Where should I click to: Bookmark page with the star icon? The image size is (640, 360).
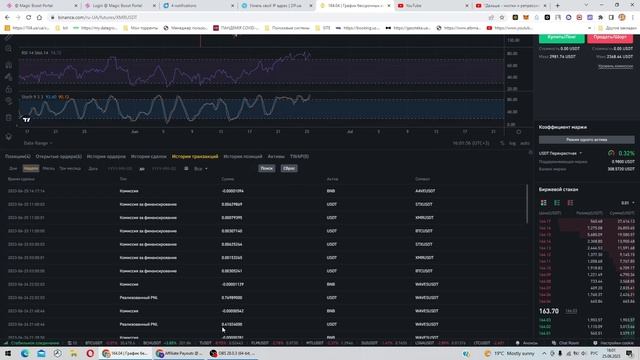(x=502, y=18)
